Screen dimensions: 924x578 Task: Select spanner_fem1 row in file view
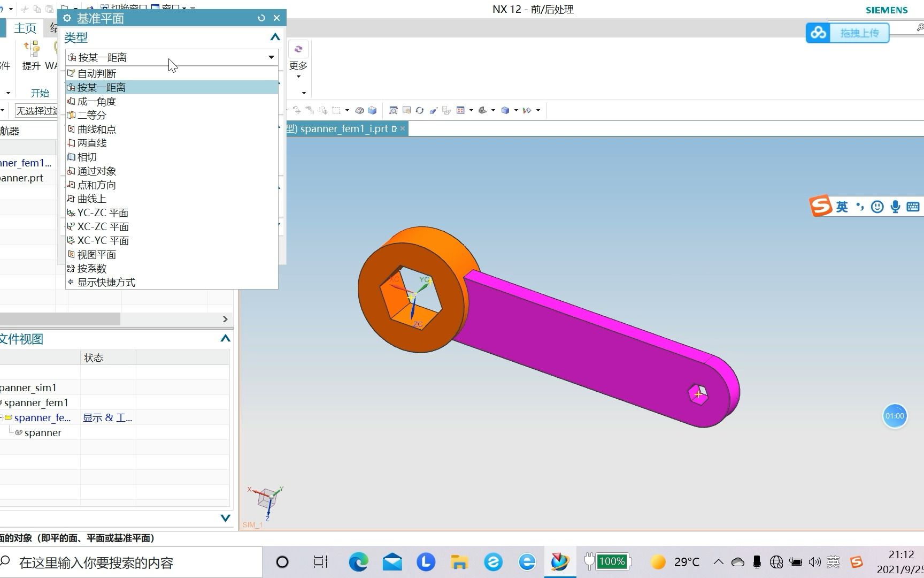(35, 402)
